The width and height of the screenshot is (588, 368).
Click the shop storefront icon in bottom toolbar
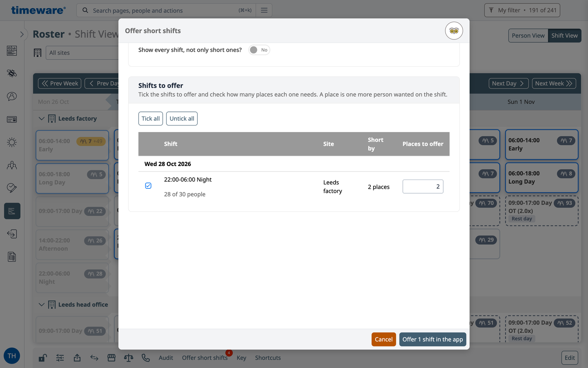111,358
